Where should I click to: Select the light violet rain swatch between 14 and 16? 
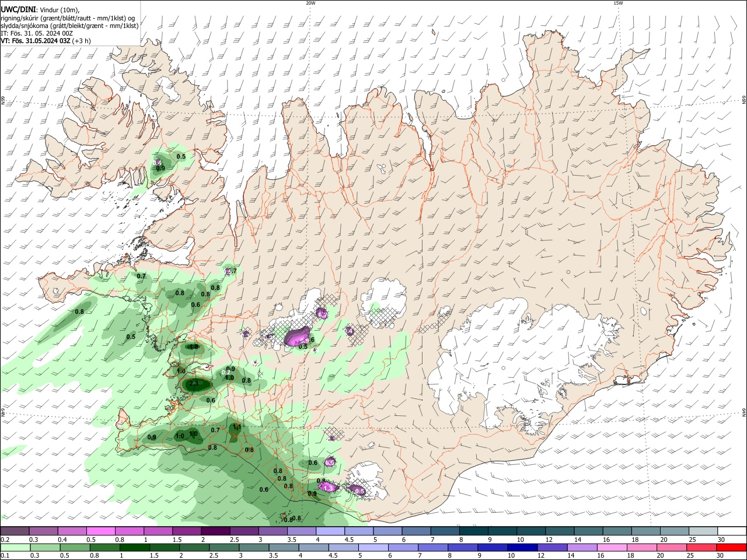(x=581, y=548)
